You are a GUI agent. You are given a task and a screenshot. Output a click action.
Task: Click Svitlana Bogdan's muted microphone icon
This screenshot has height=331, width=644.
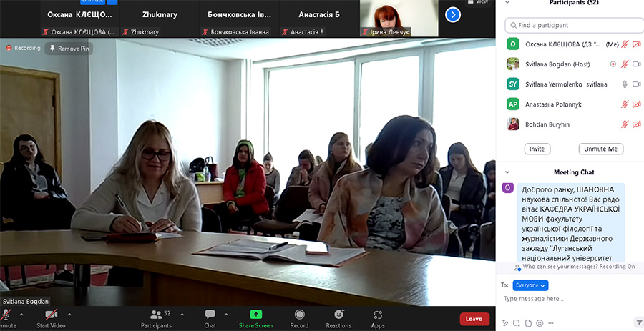pyautogui.click(x=625, y=64)
